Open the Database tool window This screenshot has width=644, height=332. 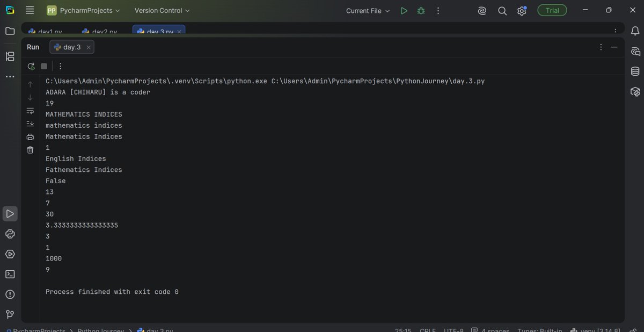click(x=635, y=71)
